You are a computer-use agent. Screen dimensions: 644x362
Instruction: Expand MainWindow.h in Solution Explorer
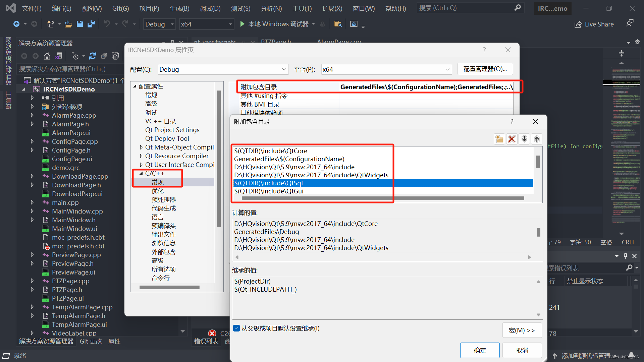coord(32,220)
